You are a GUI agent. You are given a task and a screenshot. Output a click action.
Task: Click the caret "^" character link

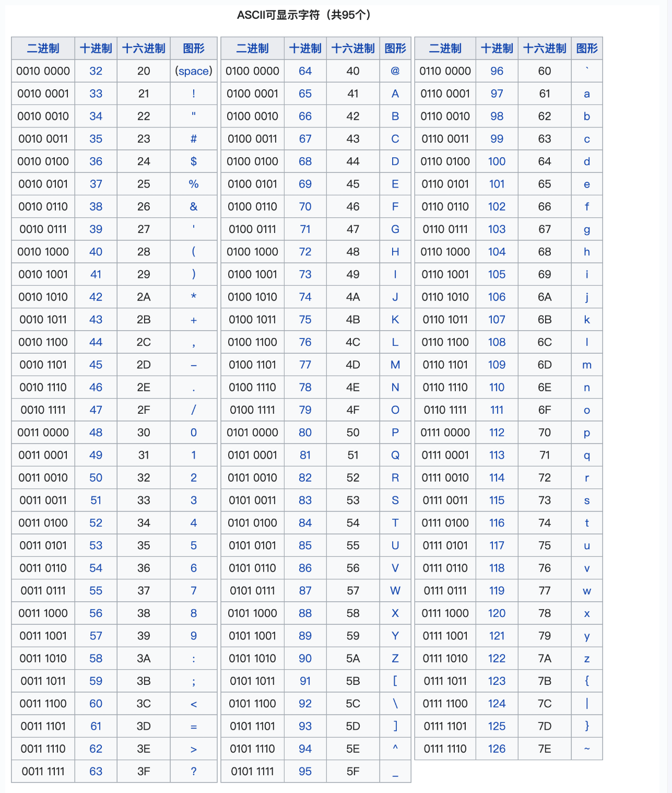(395, 747)
